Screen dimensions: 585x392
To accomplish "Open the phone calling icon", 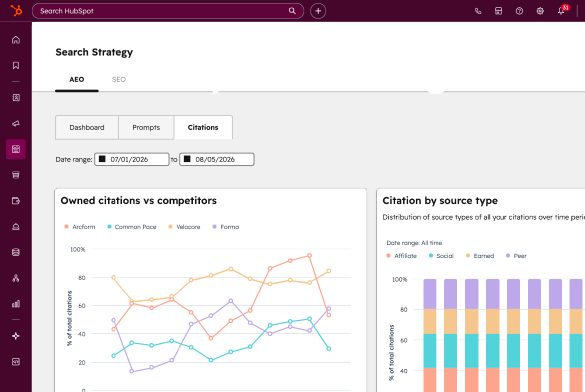I will tap(478, 11).
